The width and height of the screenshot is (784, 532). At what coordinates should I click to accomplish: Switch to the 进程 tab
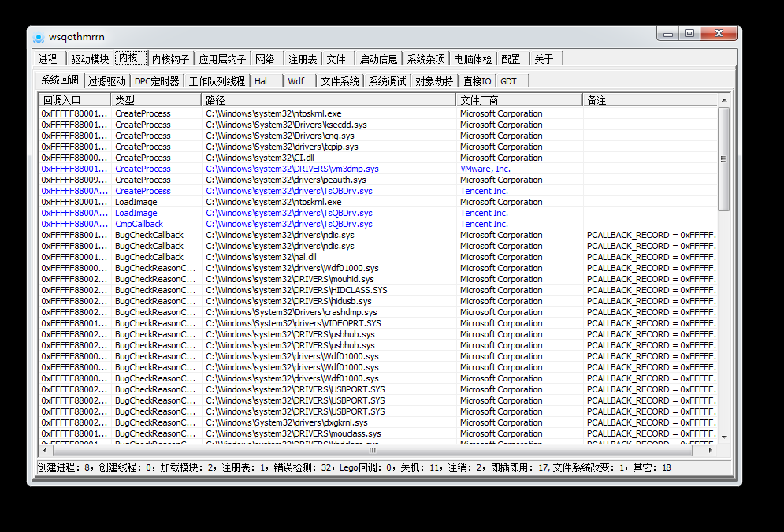[48, 59]
